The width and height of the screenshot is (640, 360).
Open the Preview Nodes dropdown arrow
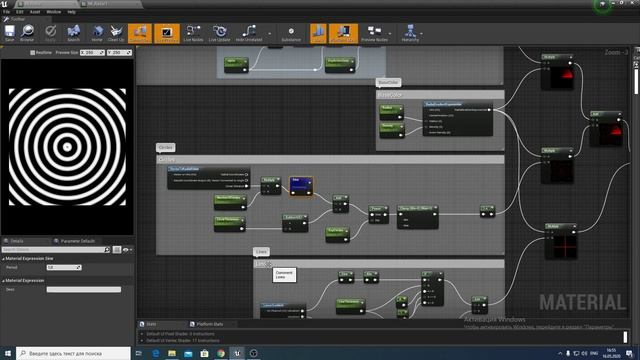[390, 34]
